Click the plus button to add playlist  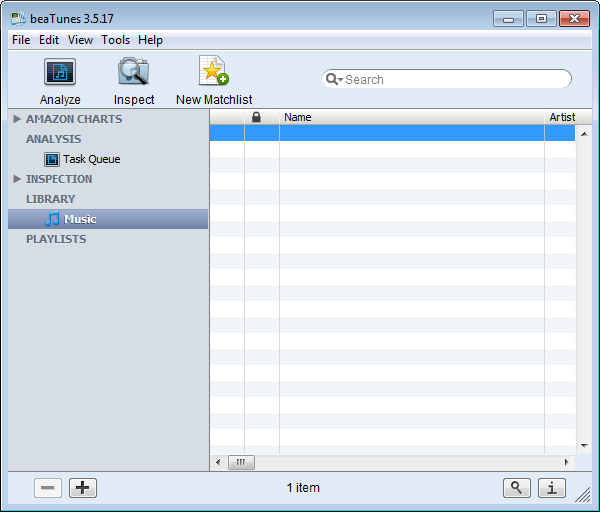(83, 488)
